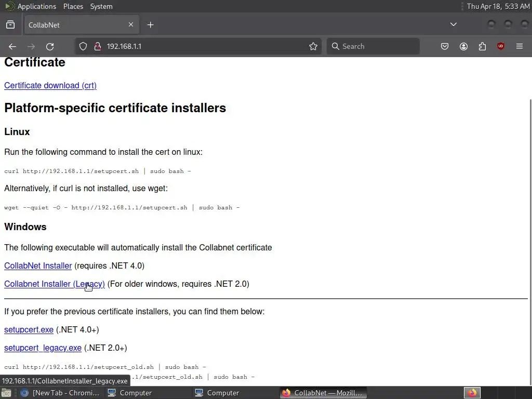532x399 pixels.
Task: Switch to CollabNet — Mozilla taskbar window
Action: pyautogui.click(x=323, y=393)
